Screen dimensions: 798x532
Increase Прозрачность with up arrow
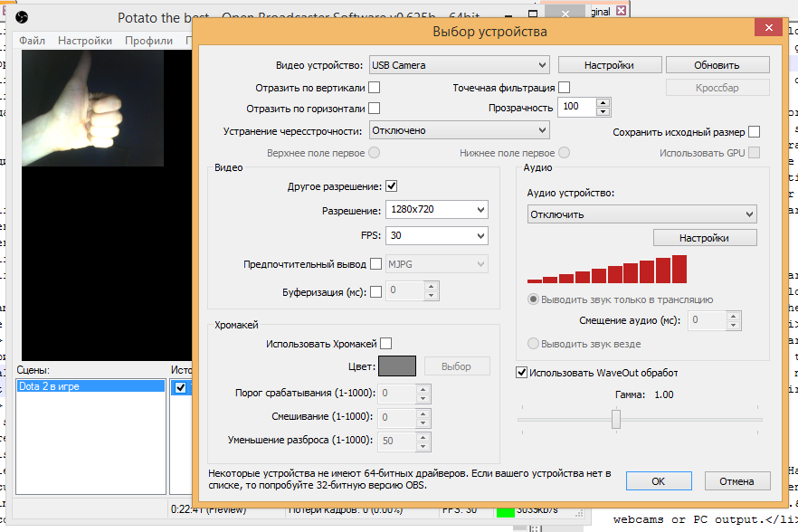point(603,102)
